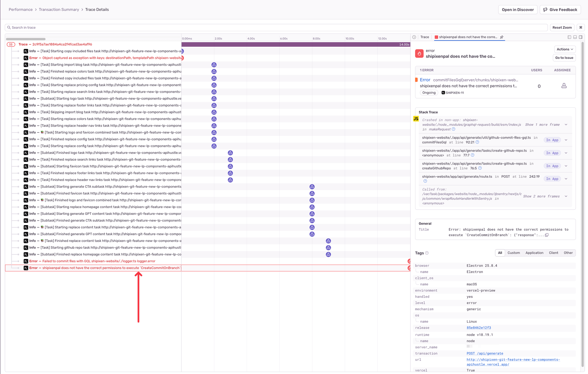588x374 pixels.
Task: Open the Actions dropdown
Action: [565, 49]
